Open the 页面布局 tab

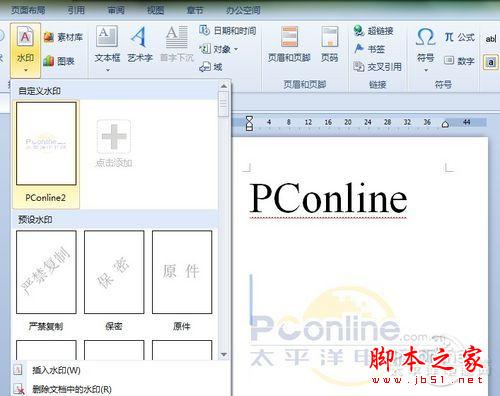[28, 10]
